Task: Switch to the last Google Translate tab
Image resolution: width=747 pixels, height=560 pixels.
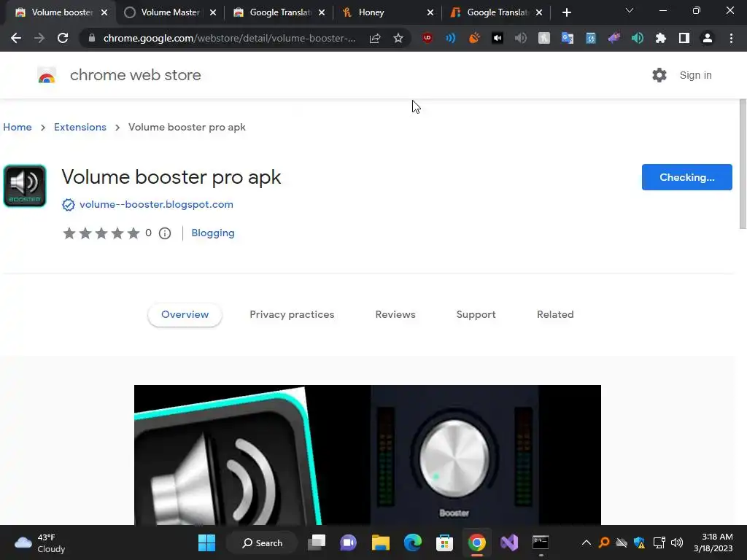Action: point(498,12)
